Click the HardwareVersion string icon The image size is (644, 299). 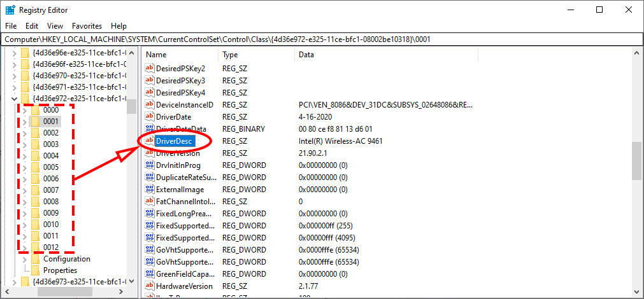point(150,286)
